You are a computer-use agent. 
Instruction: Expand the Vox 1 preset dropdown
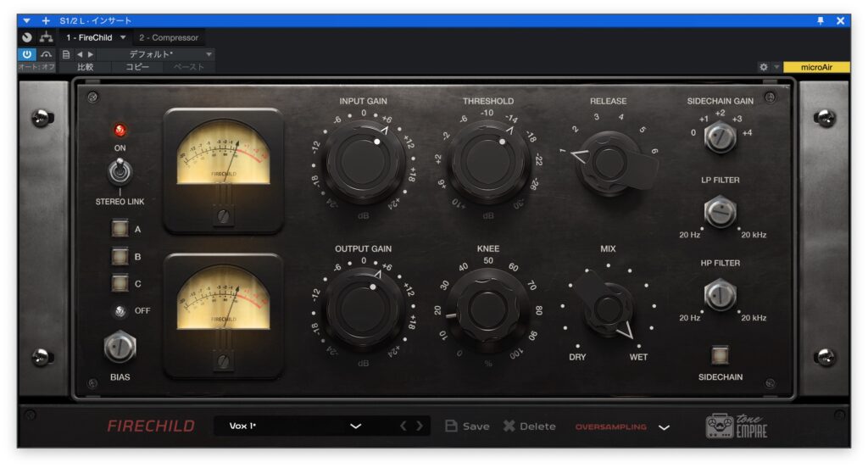(355, 426)
